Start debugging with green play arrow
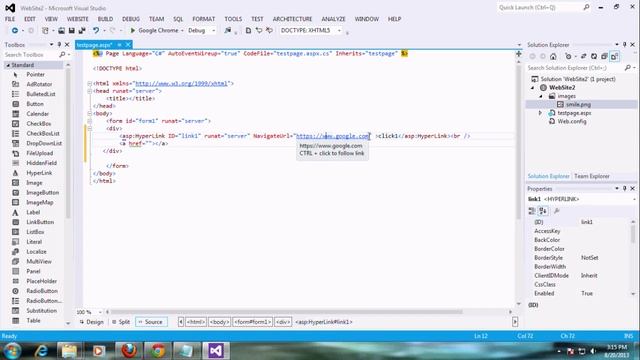 click(133, 31)
